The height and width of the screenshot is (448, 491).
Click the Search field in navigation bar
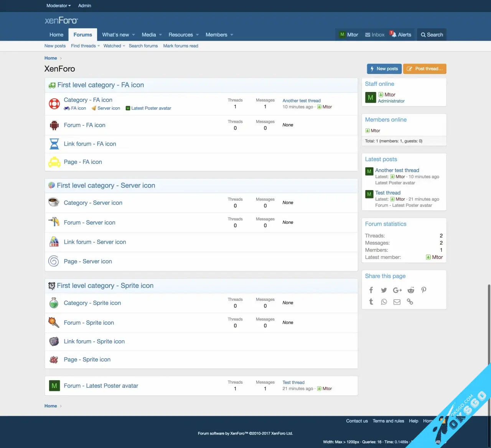[432, 34]
